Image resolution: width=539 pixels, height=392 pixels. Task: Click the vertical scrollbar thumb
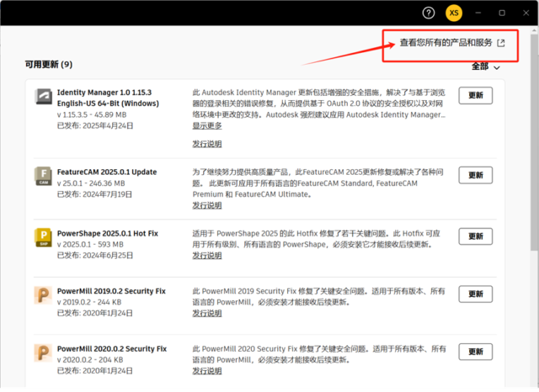(534, 141)
